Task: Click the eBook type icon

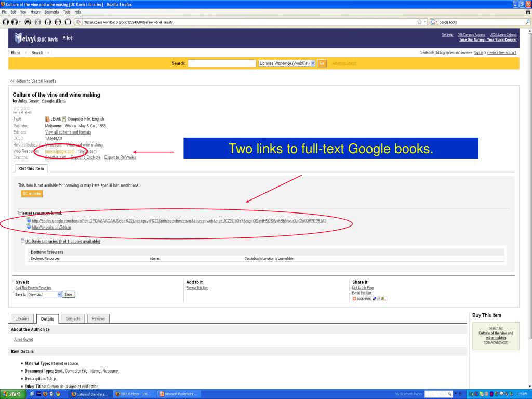Action: [47, 119]
